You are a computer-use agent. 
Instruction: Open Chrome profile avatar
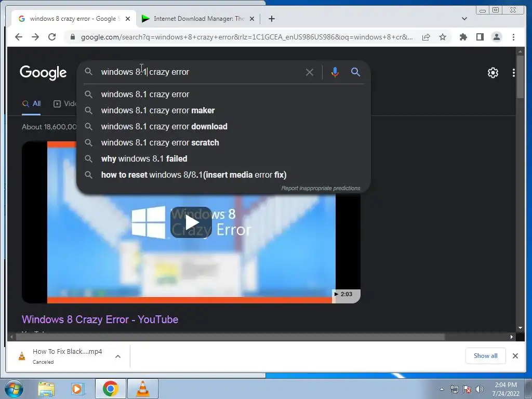point(496,37)
